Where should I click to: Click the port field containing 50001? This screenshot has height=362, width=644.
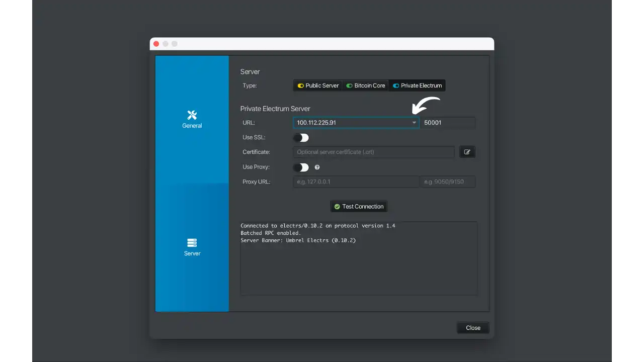click(447, 122)
